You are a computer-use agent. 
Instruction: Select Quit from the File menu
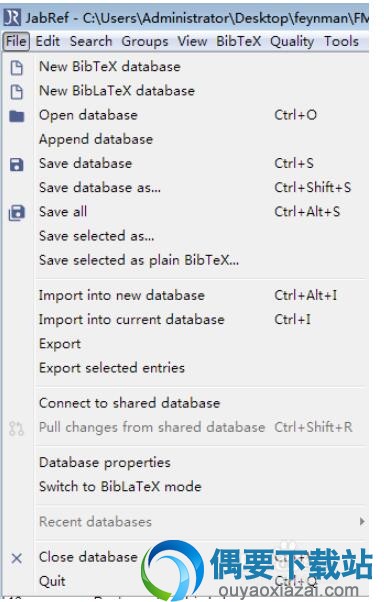[x=52, y=581]
